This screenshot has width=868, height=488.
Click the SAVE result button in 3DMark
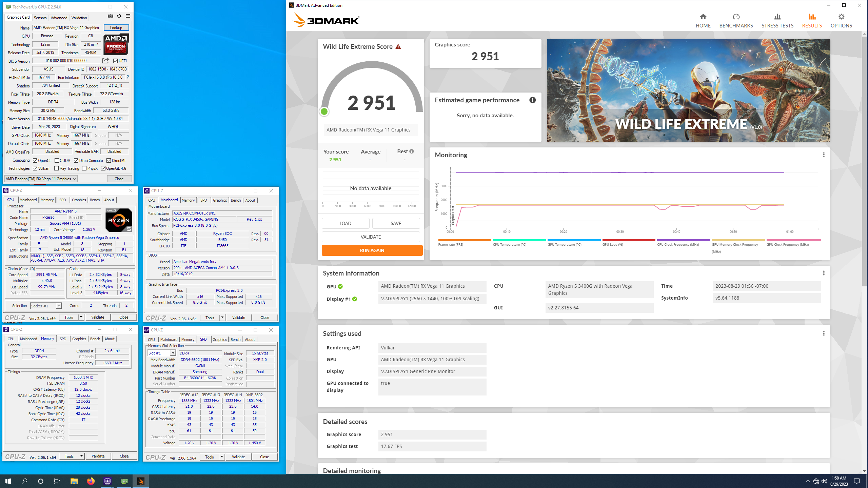pos(396,223)
